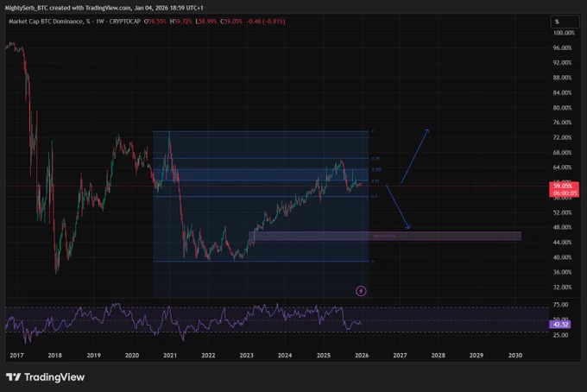Viewport: 587px width, 392px height.
Task: Click the purple lightning bolt icon
Action: pyautogui.click(x=361, y=291)
